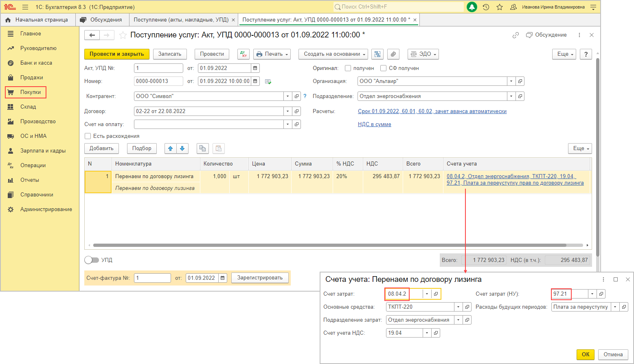Image resolution: width=634 pixels, height=364 pixels.
Task: Open the history clock icon
Action: tap(486, 7)
